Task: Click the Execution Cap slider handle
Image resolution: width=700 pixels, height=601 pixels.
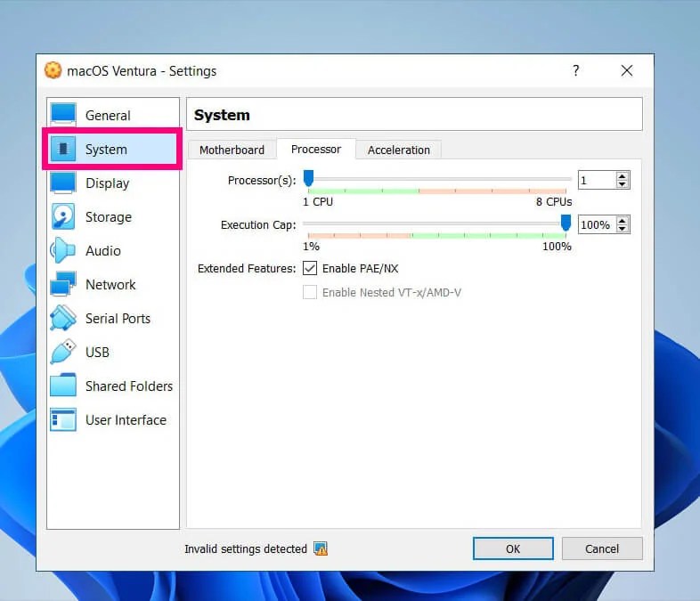Action: click(x=566, y=223)
